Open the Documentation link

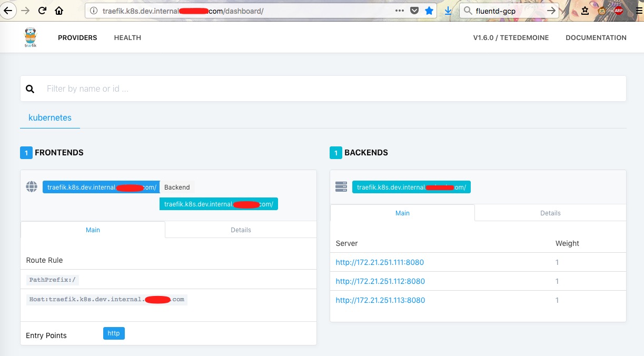(596, 38)
